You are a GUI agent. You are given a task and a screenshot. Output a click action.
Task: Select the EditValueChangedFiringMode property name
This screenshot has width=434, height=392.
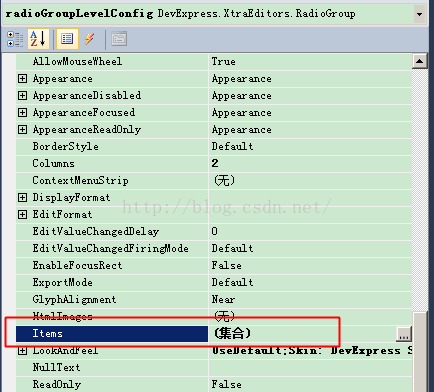click(110, 249)
